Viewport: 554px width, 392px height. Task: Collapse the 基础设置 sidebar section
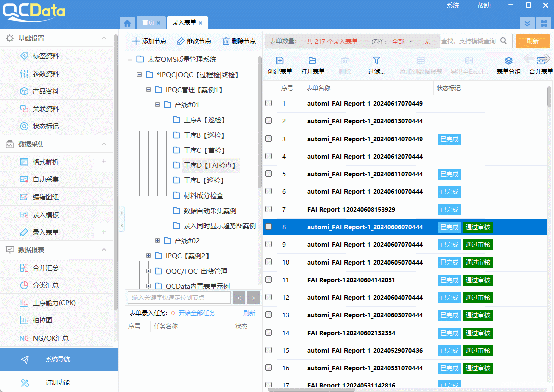(x=104, y=38)
